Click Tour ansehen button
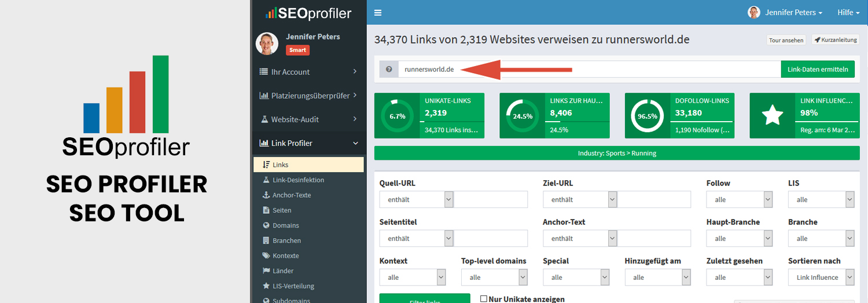The width and height of the screenshot is (868, 303). click(786, 40)
